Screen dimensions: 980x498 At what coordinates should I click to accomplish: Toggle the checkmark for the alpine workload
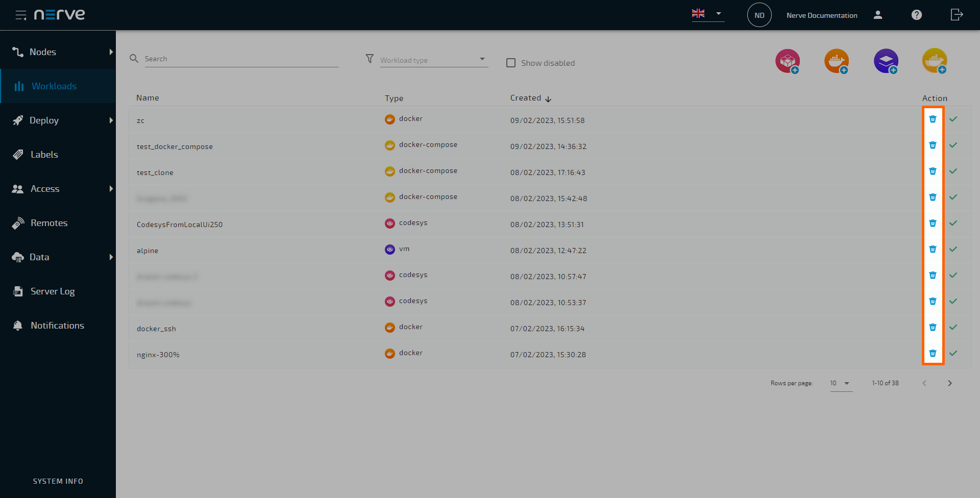point(953,249)
